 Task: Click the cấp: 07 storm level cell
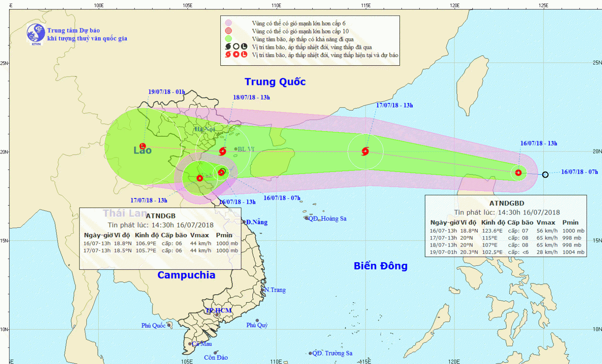point(518,231)
